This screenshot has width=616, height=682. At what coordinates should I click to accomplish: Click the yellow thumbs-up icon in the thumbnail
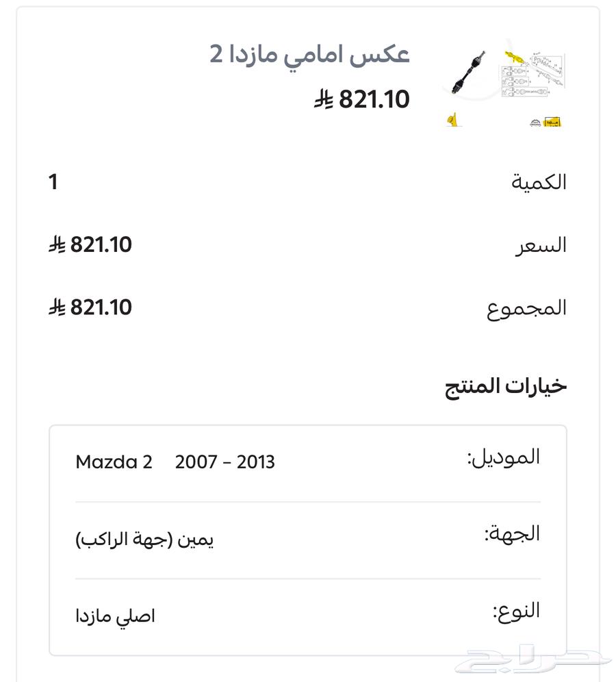(x=452, y=121)
